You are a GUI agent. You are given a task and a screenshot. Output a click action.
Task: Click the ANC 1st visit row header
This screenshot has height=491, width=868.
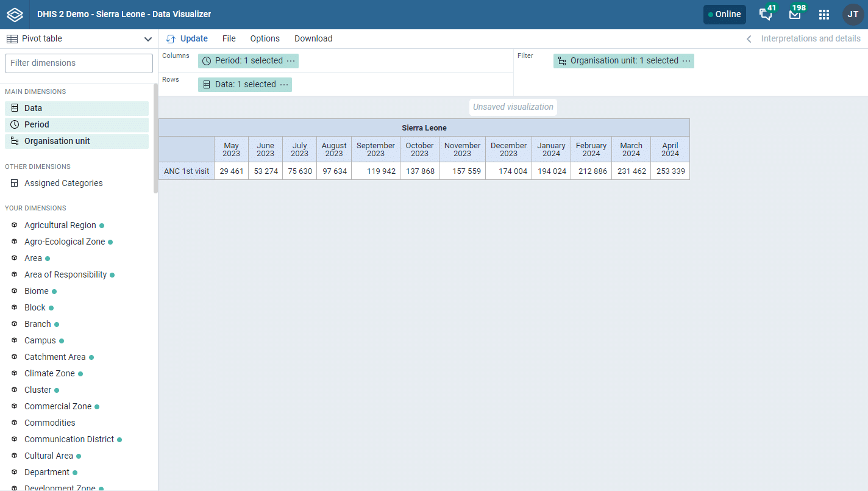coord(187,171)
